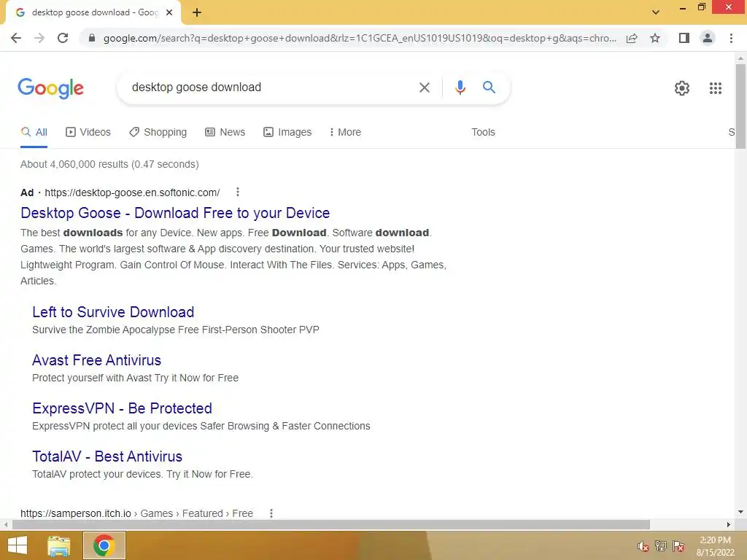Clear the search box with the X

pyautogui.click(x=424, y=87)
